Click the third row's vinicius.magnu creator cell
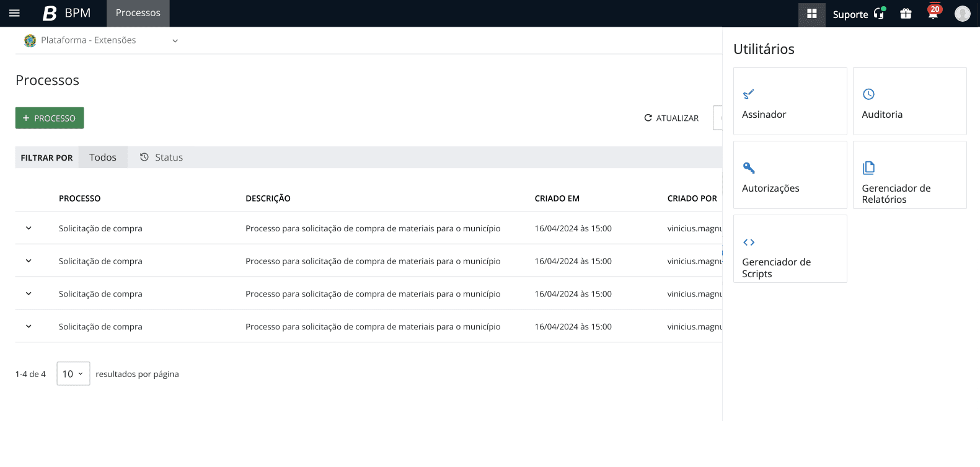This screenshot has height=467, width=980. [x=694, y=294]
